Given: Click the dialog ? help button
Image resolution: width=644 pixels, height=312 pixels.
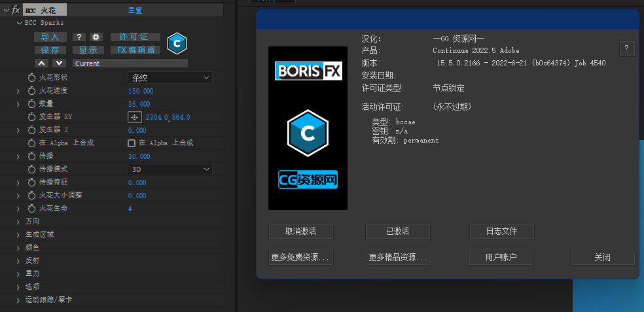Looking at the screenshot, I should point(627,48).
